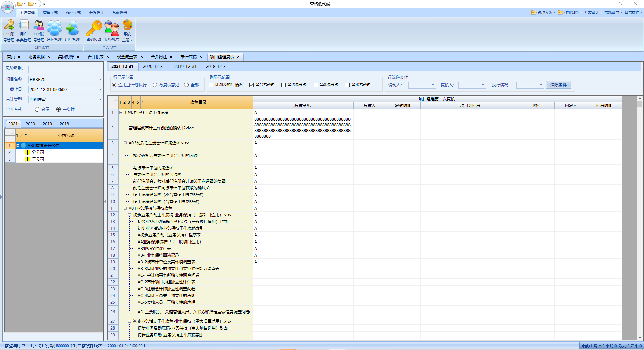Open 角色管理 icon
The height and width of the screenshot is (350, 644).
point(54,31)
